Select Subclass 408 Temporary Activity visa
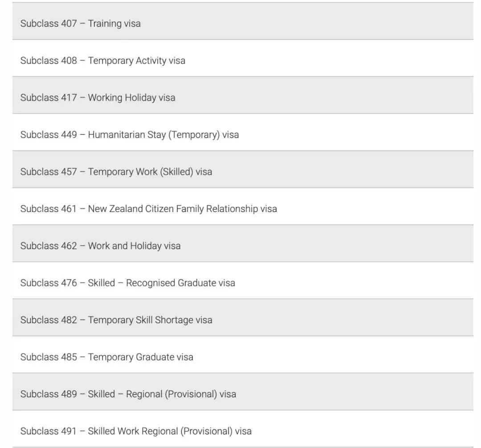 (243, 58)
